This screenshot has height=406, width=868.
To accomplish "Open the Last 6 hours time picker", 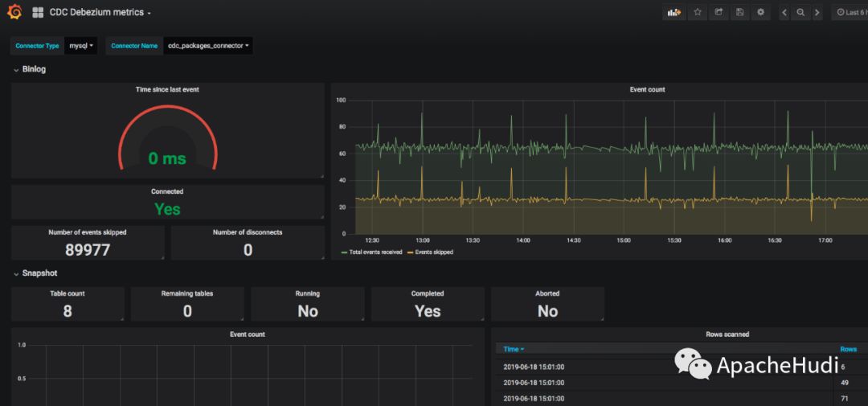I will (x=850, y=12).
